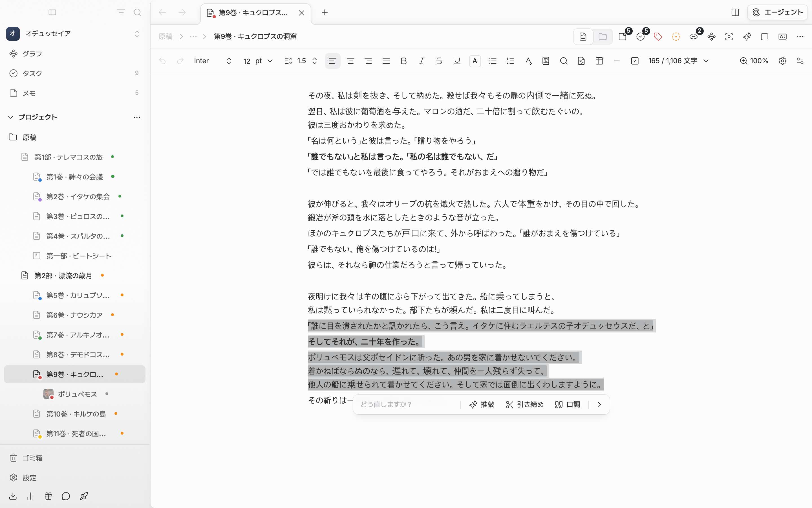Open the links icon with badge 2

694,37
